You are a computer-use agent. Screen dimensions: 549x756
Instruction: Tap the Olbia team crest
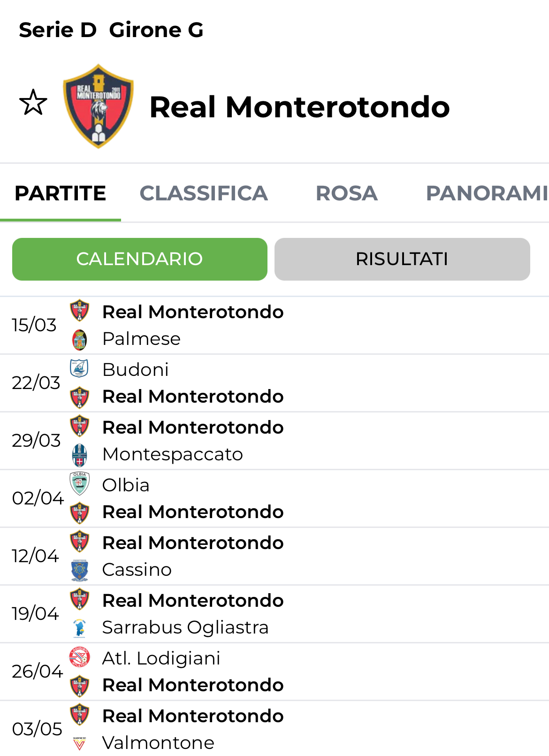tap(80, 483)
